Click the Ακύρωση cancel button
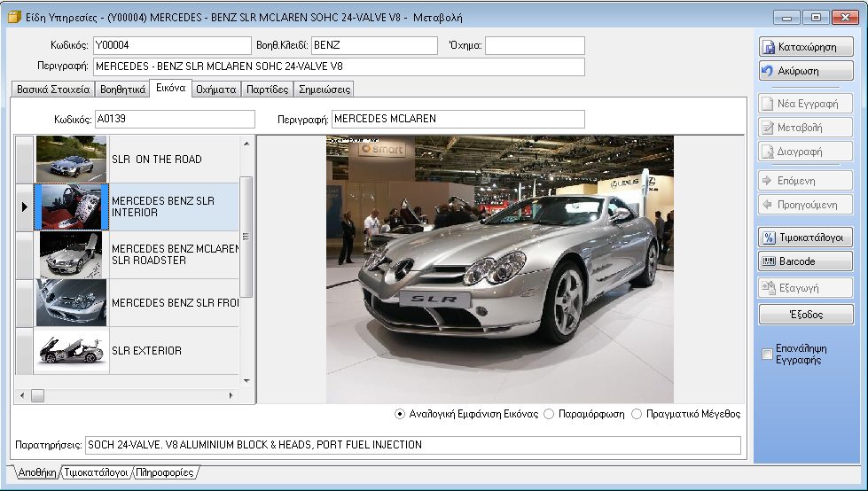This screenshot has height=491, width=868. 806,71
